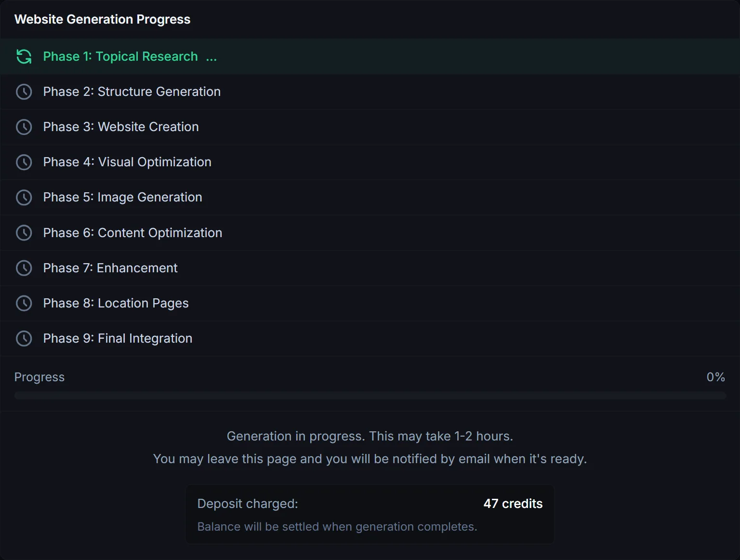
Task: Select the Phase 2: Structure Generation label
Action: click(x=132, y=92)
